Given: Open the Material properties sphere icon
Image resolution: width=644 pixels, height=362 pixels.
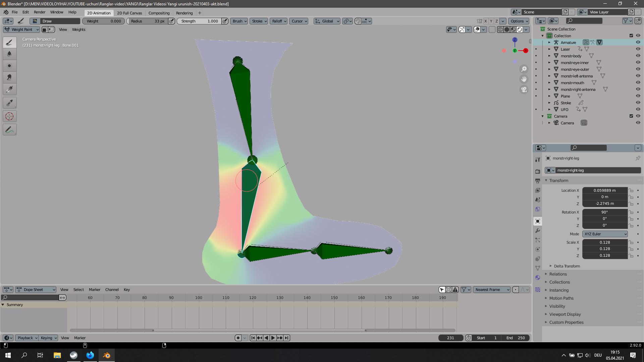Looking at the screenshot, I should tap(538, 278).
